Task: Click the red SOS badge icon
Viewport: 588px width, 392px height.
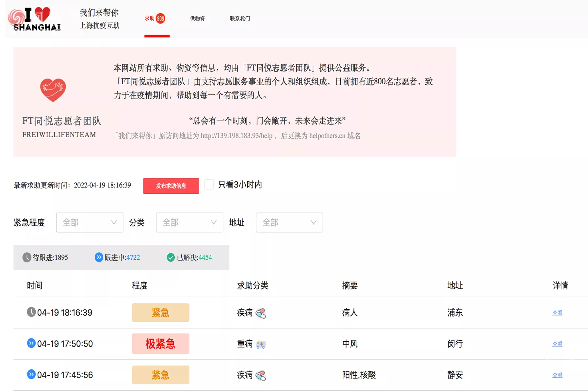Action: coord(160,18)
